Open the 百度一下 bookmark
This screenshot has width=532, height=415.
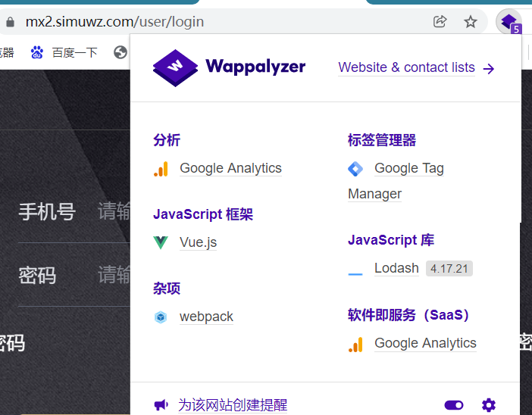tap(64, 52)
